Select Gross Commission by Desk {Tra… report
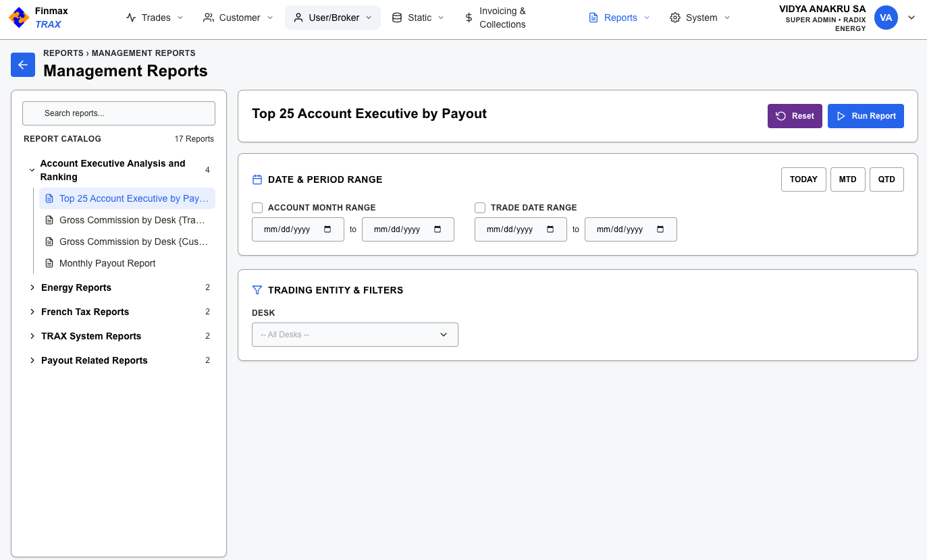This screenshot has height=560, width=927. pyautogui.click(x=127, y=220)
